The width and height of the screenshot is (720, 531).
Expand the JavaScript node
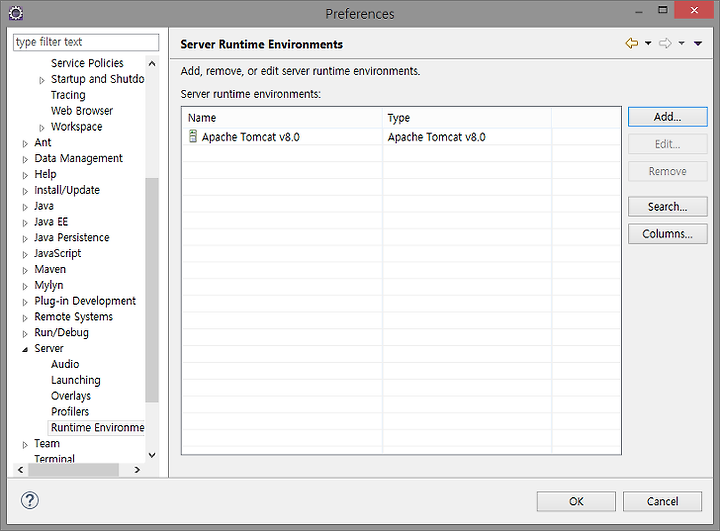click(x=25, y=254)
